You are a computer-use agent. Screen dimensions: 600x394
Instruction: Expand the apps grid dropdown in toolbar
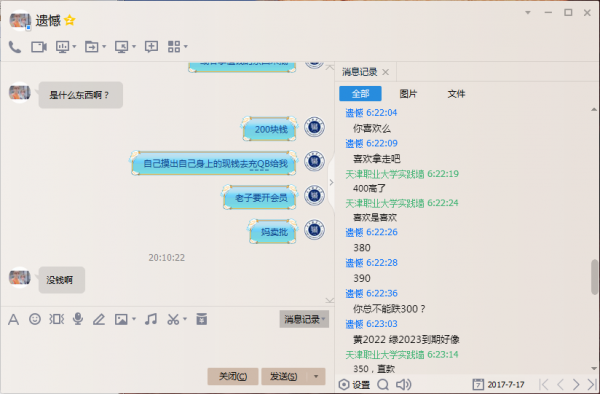(186, 47)
